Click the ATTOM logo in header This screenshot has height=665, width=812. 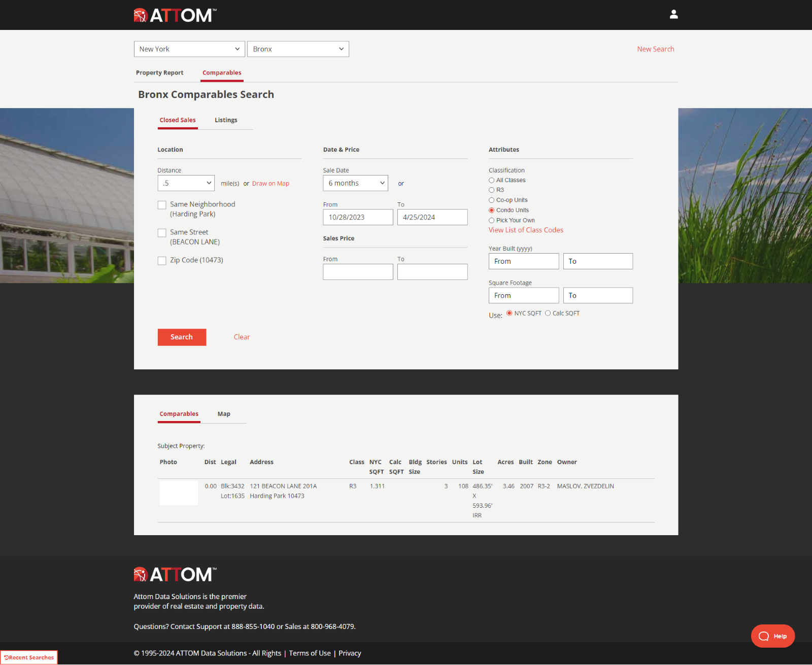pyautogui.click(x=175, y=15)
